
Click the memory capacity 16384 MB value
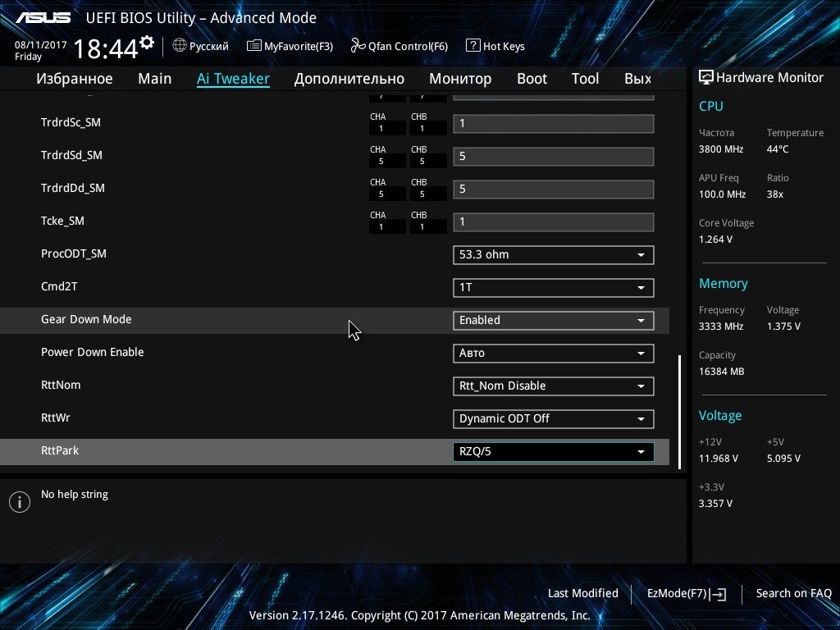point(721,372)
